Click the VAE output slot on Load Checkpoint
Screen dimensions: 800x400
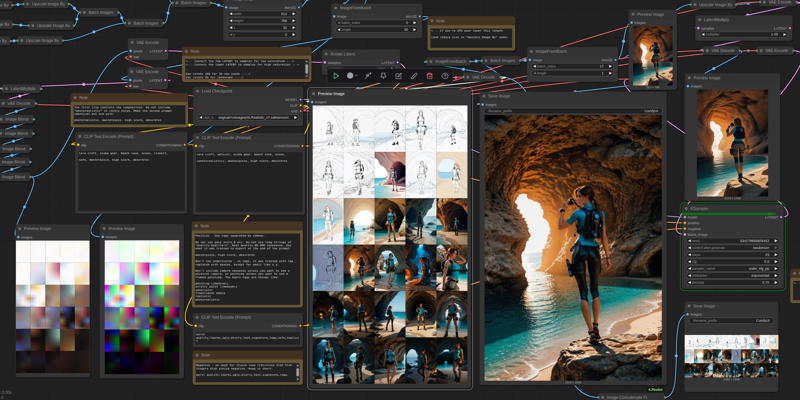point(302,111)
